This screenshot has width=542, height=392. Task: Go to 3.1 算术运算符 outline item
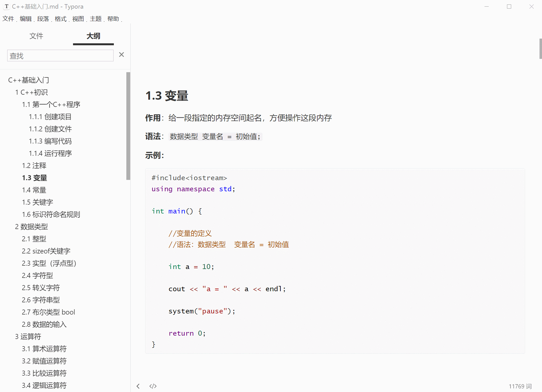pyautogui.click(x=44, y=349)
